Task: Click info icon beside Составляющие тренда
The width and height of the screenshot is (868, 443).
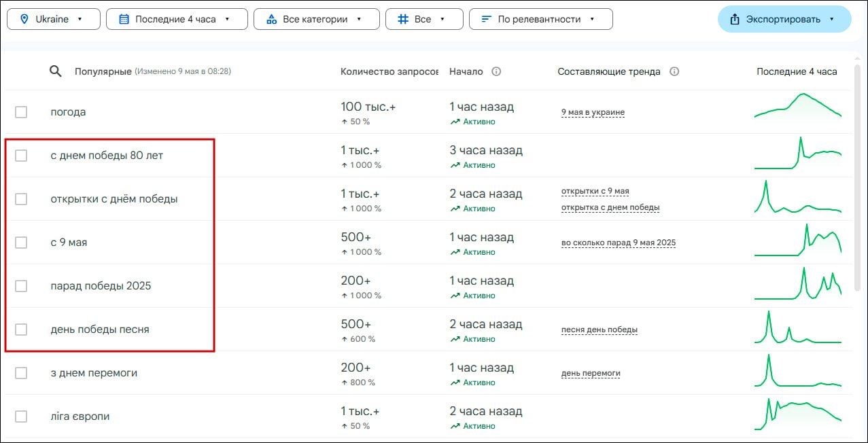Action: pyautogui.click(x=674, y=71)
